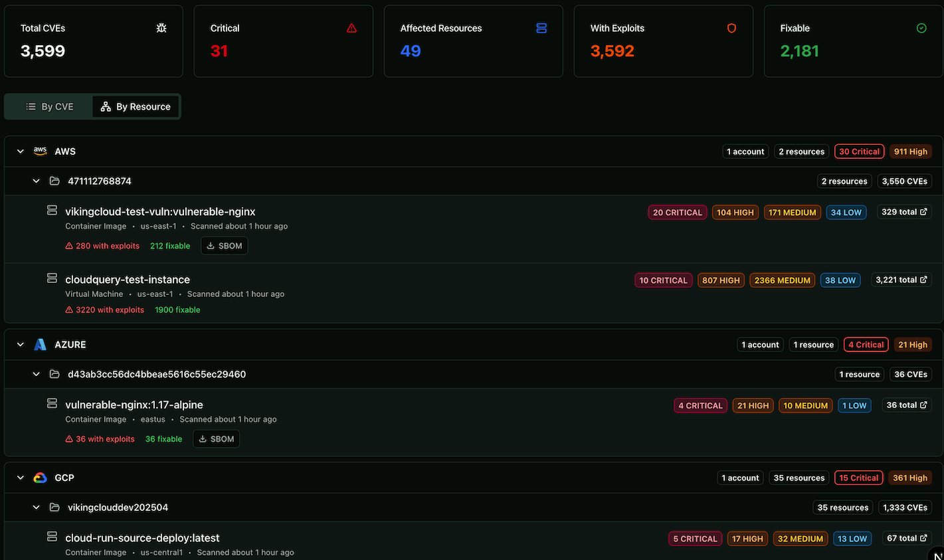Click the 30 Critical badge on AWS row
Viewport: 944px width, 560px height.
tap(859, 151)
